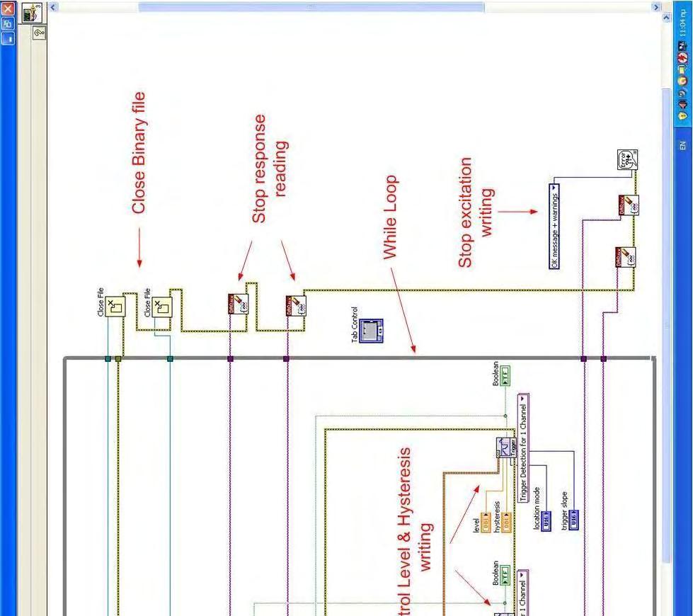Click DAQmx Clear Task node nearest Close File

[239, 304]
